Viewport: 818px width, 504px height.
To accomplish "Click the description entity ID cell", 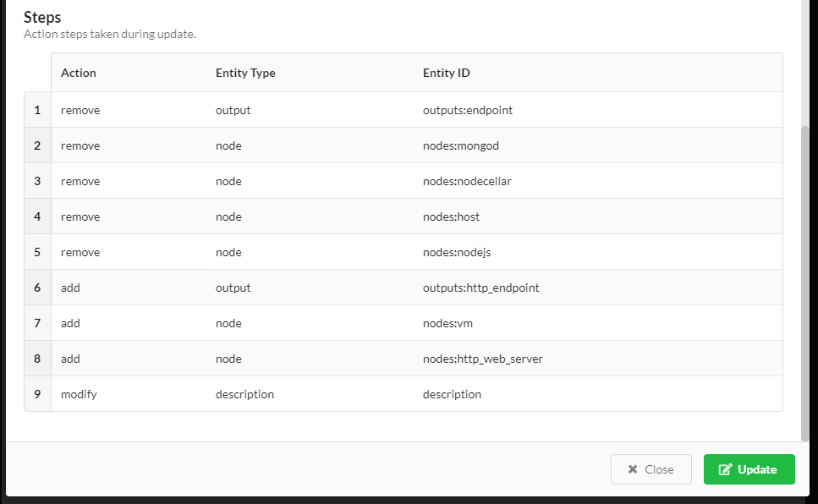I will click(452, 394).
